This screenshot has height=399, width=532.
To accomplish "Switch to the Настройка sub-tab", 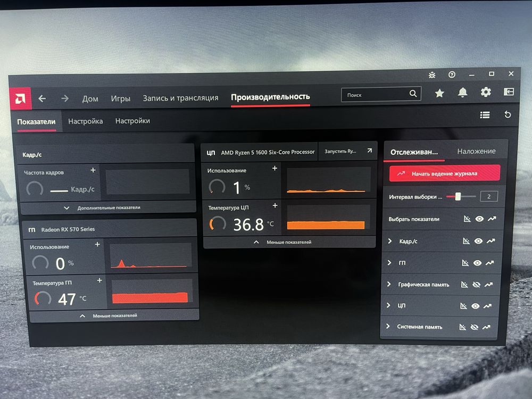I will pyautogui.click(x=86, y=121).
